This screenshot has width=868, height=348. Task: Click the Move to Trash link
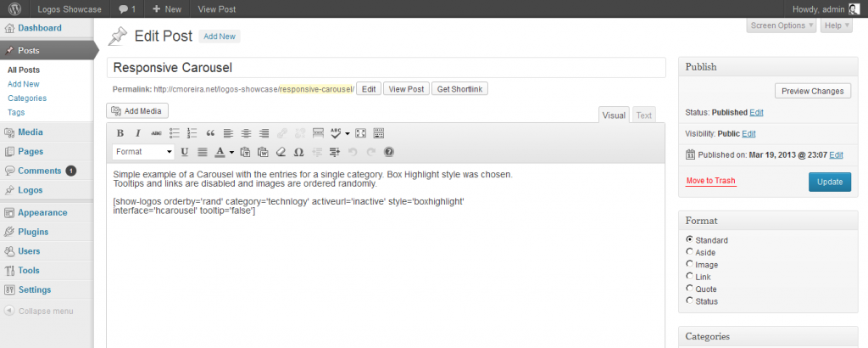[x=710, y=182]
